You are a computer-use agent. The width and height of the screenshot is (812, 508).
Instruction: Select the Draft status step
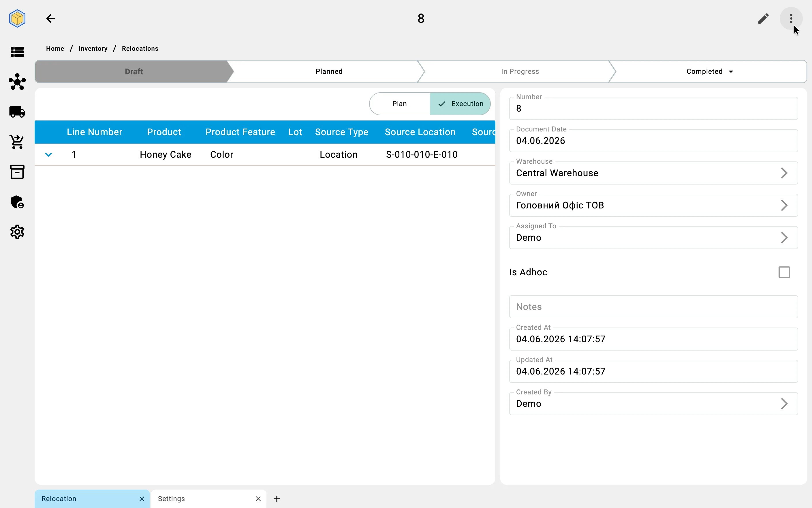pos(134,72)
